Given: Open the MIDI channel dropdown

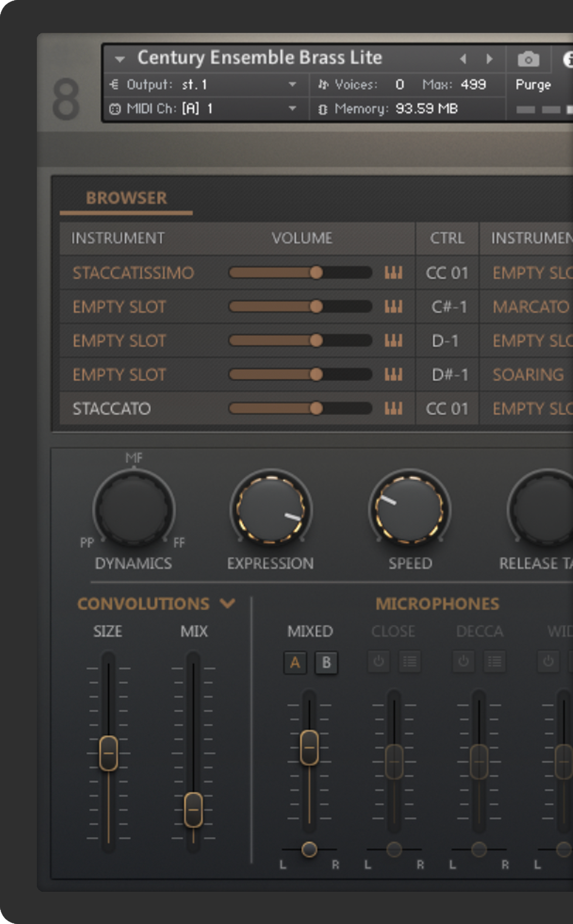Looking at the screenshot, I should (292, 109).
